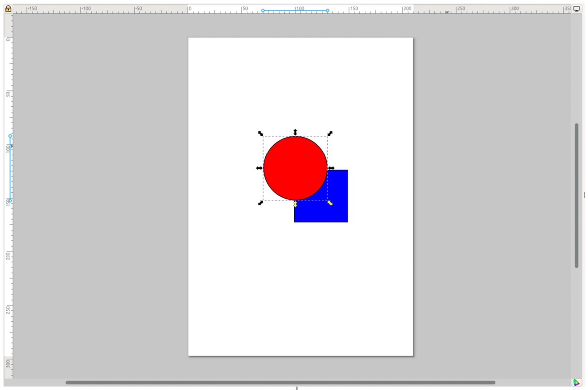
Task: Click the yellow bottom-right corner scale handle
Action: point(330,203)
